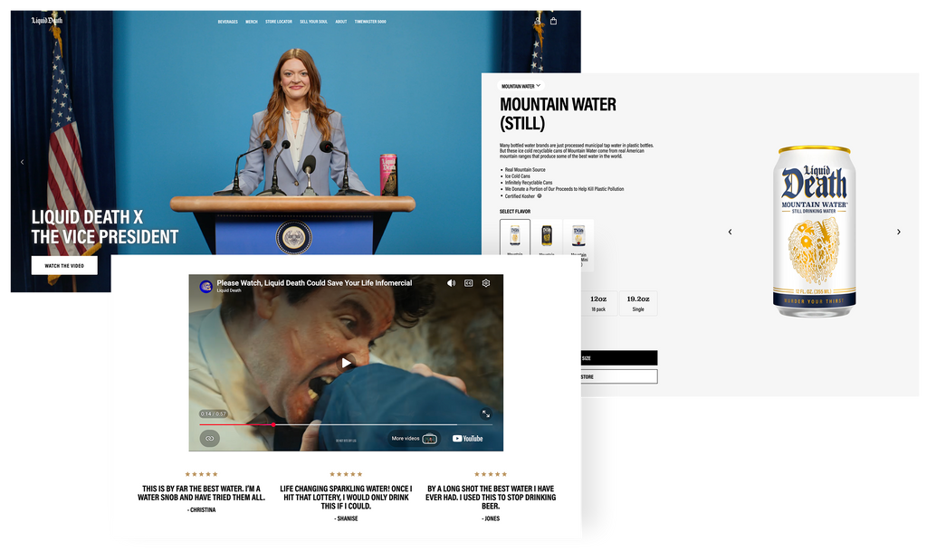Click the review by Shanise

[x=347, y=497]
